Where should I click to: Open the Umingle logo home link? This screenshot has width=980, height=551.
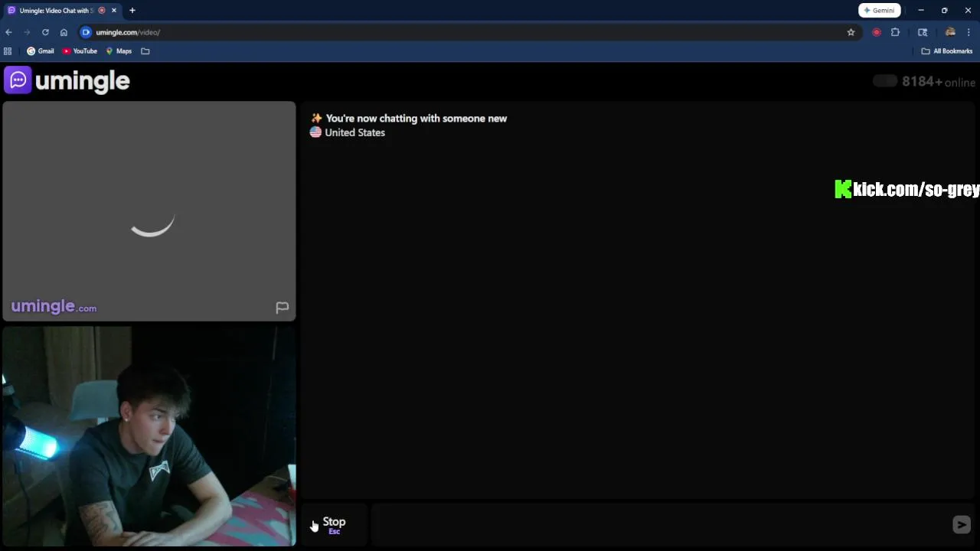tap(67, 80)
